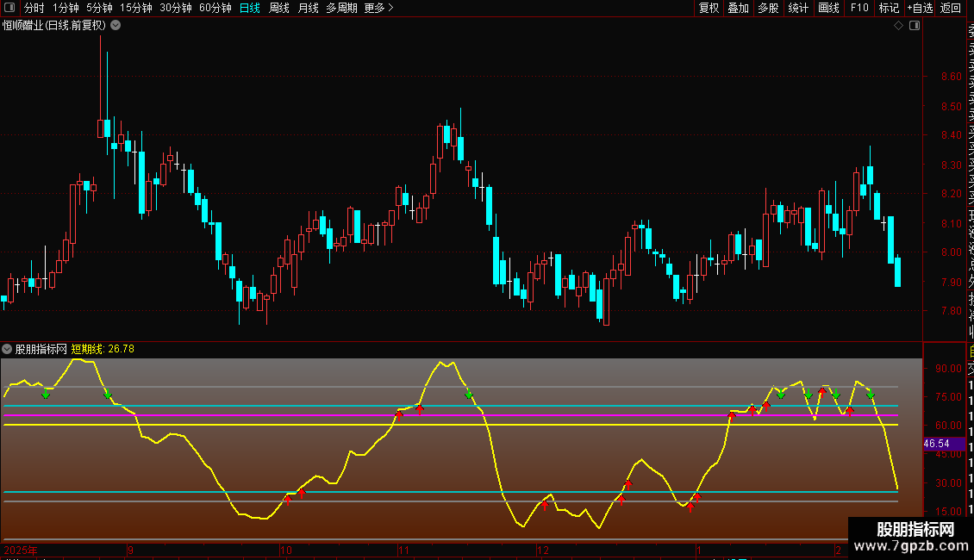Add stock via +自选 button
Image resolution: width=974 pixels, height=560 pixels.
tap(920, 8)
